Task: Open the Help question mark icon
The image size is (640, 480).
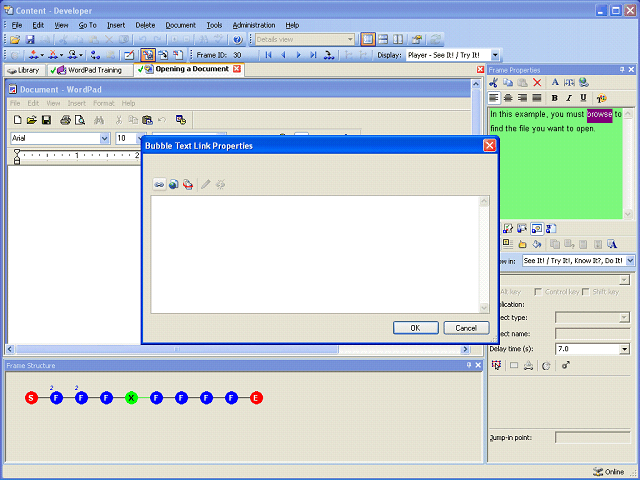Action: coord(238,40)
